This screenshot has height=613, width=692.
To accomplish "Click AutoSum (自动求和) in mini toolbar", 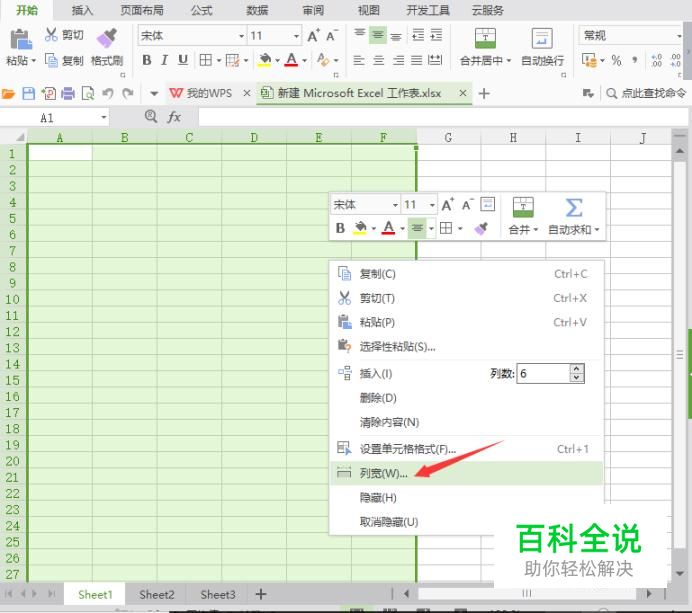I will (573, 216).
